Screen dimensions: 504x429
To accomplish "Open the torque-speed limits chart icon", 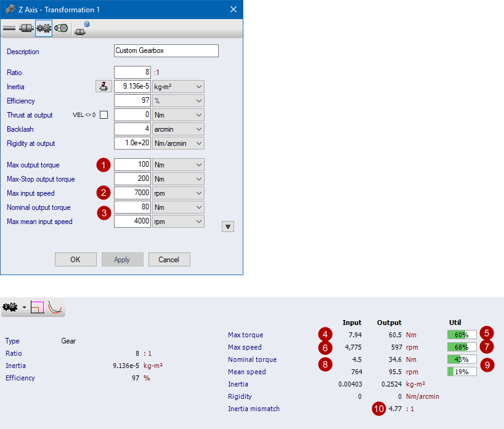I will [38, 307].
